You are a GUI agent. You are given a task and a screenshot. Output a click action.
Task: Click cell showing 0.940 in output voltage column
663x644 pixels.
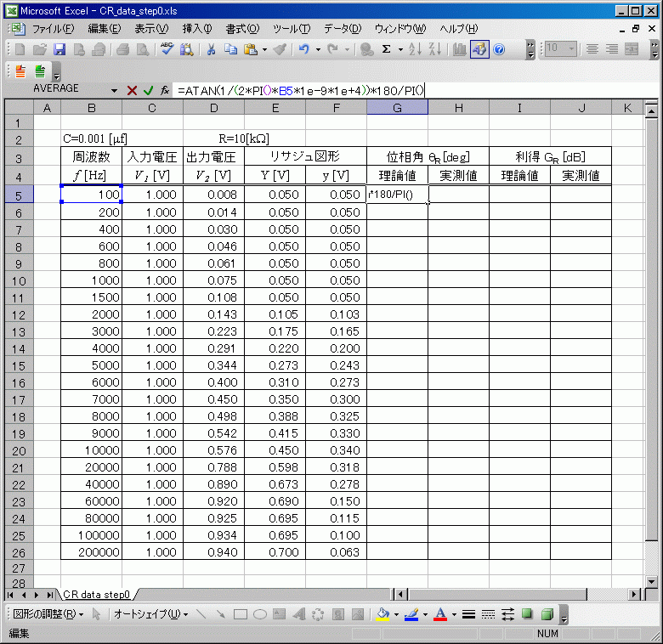[x=213, y=551]
